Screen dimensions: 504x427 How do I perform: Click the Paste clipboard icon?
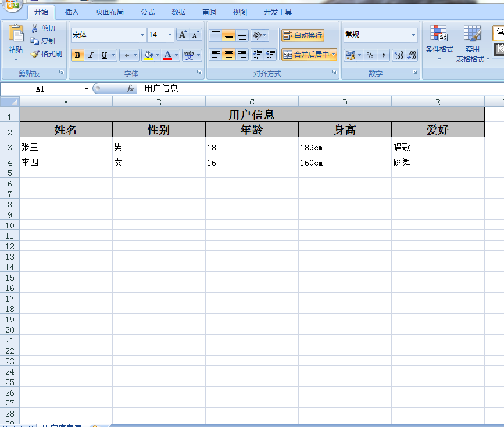pos(16,34)
